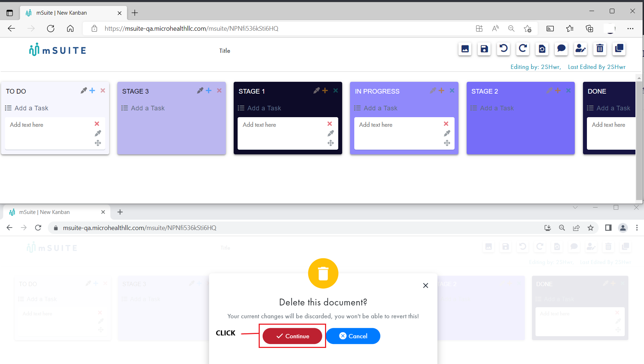Add a new card to IN PROGRESS column

(441, 90)
